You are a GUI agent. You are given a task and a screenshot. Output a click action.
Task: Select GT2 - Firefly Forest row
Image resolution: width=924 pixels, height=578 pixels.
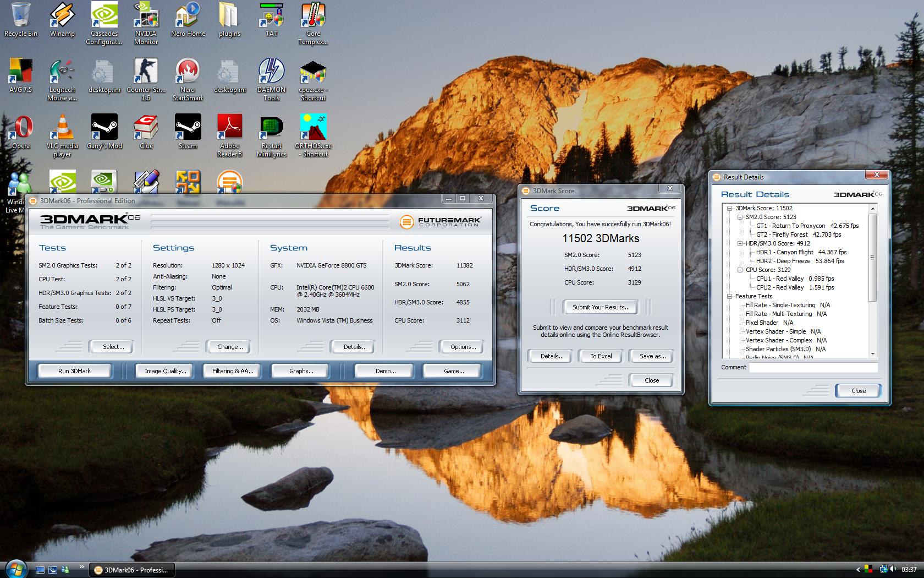(799, 235)
